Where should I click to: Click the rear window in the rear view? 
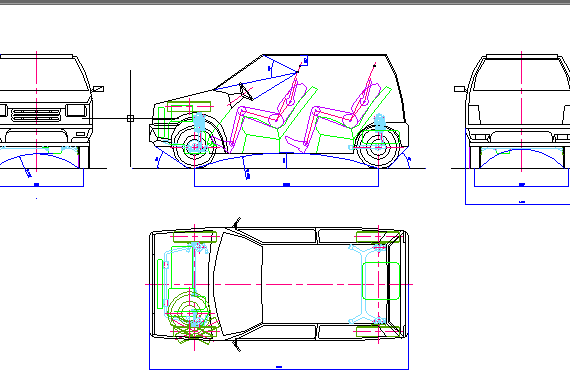[x=522, y=75]
